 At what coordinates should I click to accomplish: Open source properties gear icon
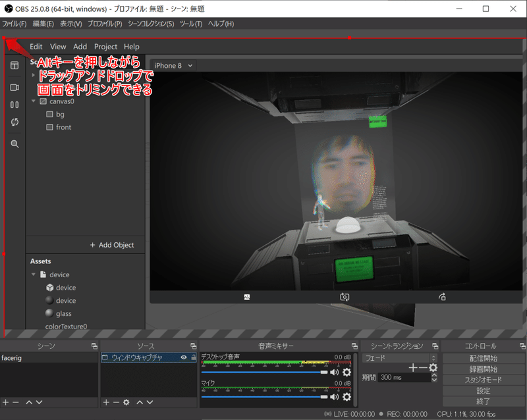(126, 402)
